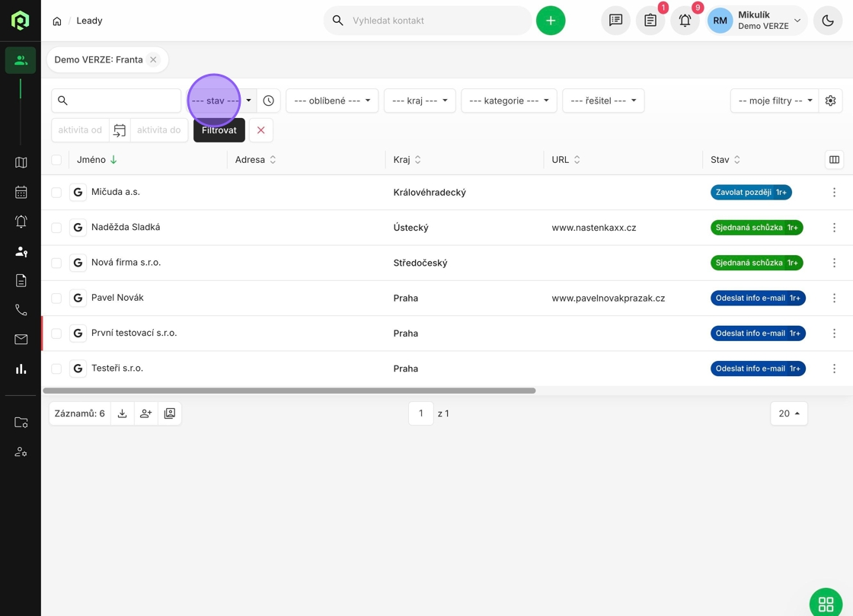Remove the Demo VERZE: Franta tag
The image size is (853, 616).
153,60
